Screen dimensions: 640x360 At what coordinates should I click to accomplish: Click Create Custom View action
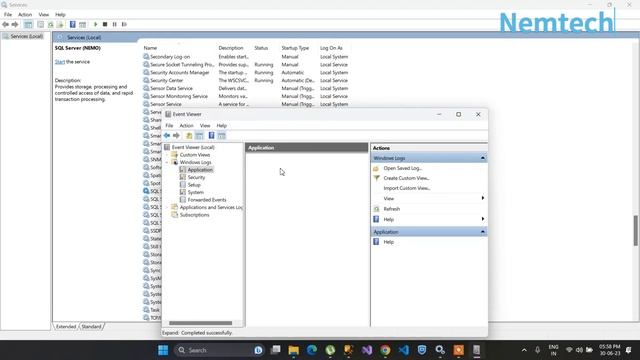(x=406, y=178)
